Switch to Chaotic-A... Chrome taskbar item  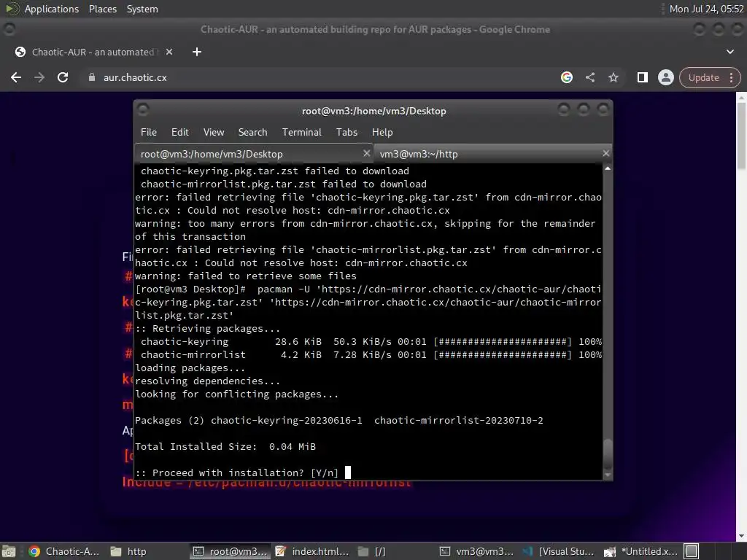coord(64,551)
